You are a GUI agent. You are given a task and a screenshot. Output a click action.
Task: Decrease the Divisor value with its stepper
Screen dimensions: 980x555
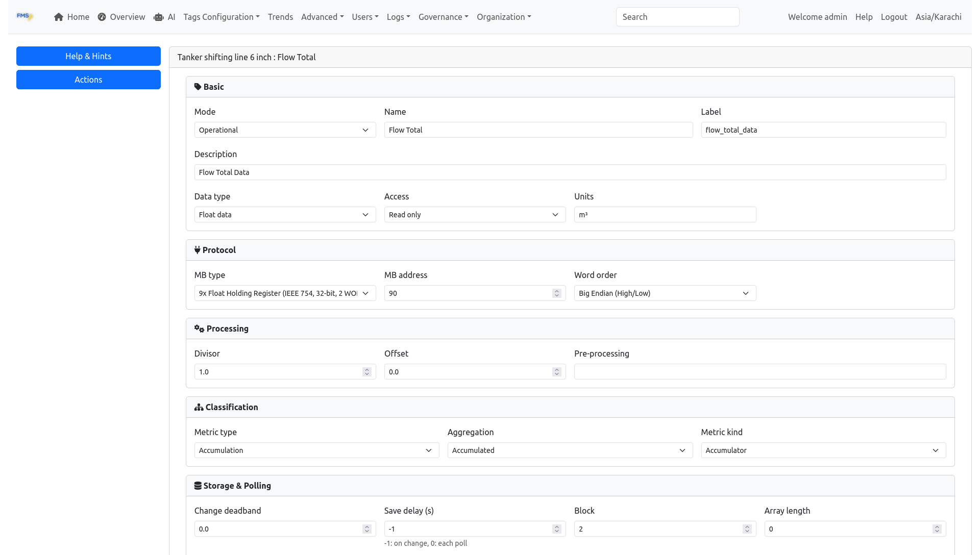click(366, 374)
